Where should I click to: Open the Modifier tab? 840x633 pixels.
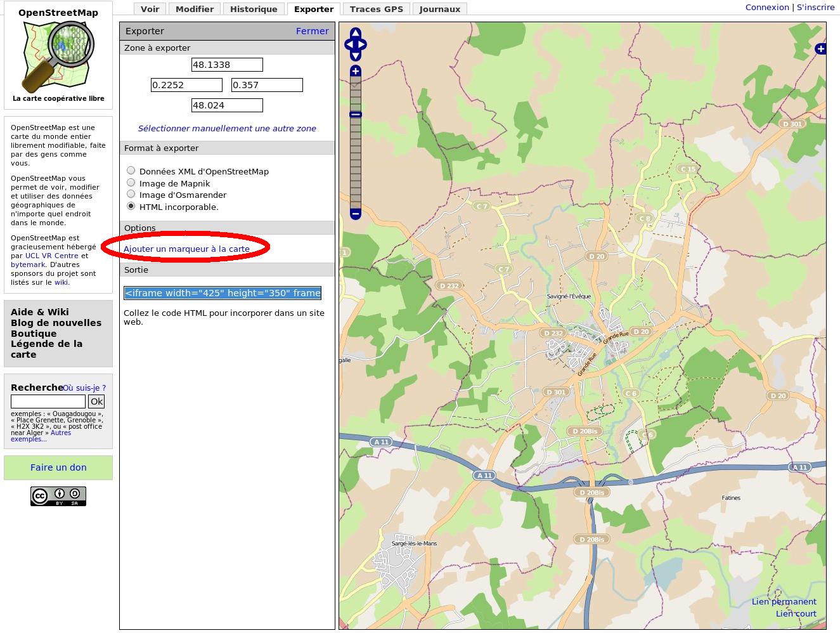pos(195,9)
